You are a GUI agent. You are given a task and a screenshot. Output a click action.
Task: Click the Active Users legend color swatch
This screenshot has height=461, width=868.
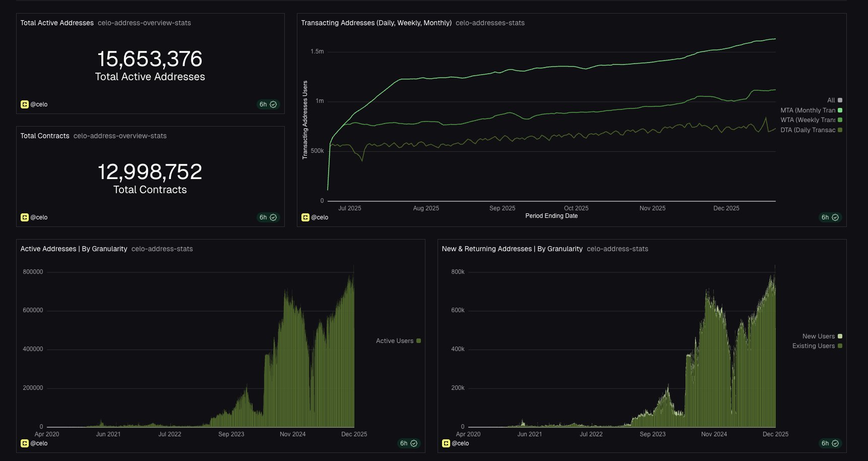coord(418,341)
